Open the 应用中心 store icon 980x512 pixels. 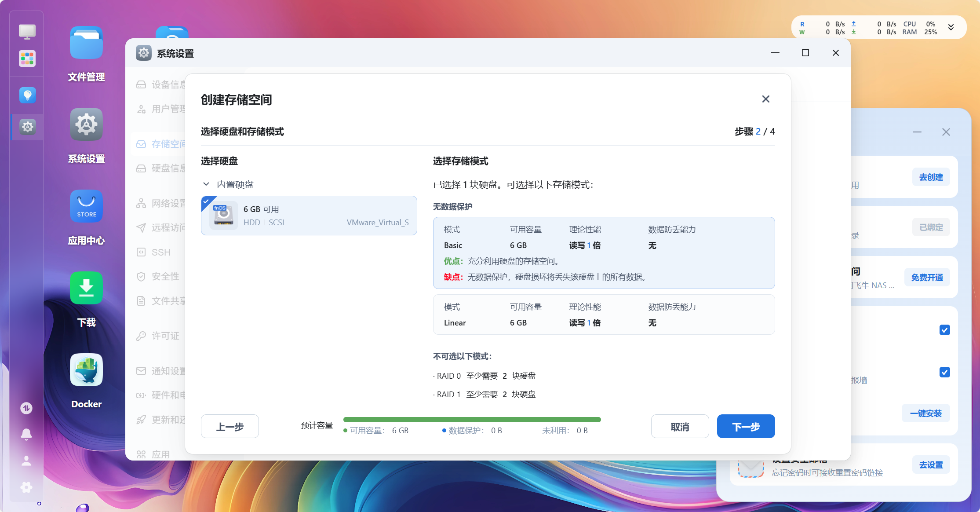coord(86,206)
